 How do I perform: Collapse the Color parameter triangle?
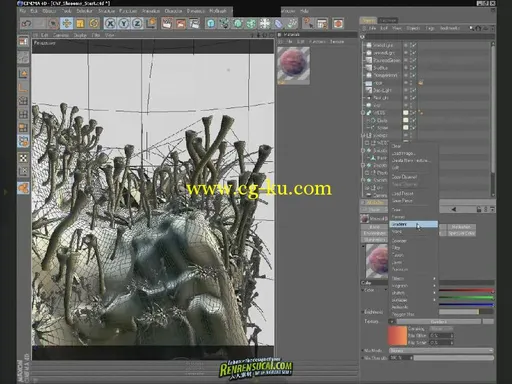point(363,290)
